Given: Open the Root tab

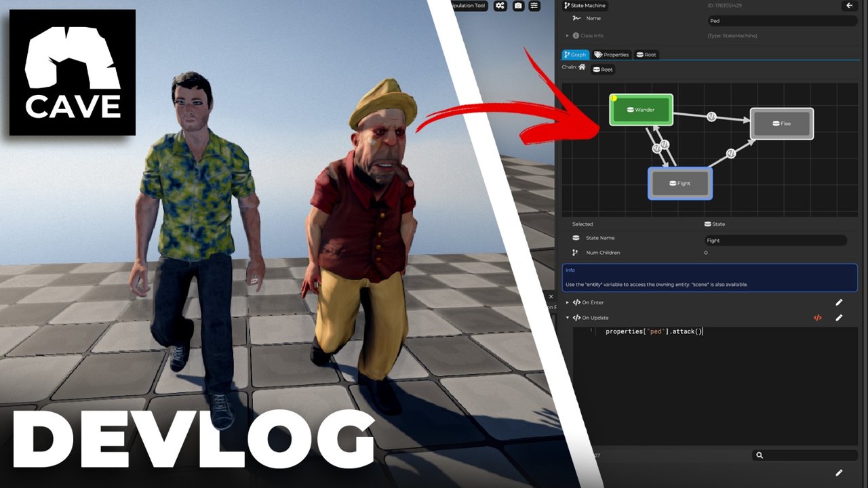Looking at the screenshot, I should click(646, 54).
